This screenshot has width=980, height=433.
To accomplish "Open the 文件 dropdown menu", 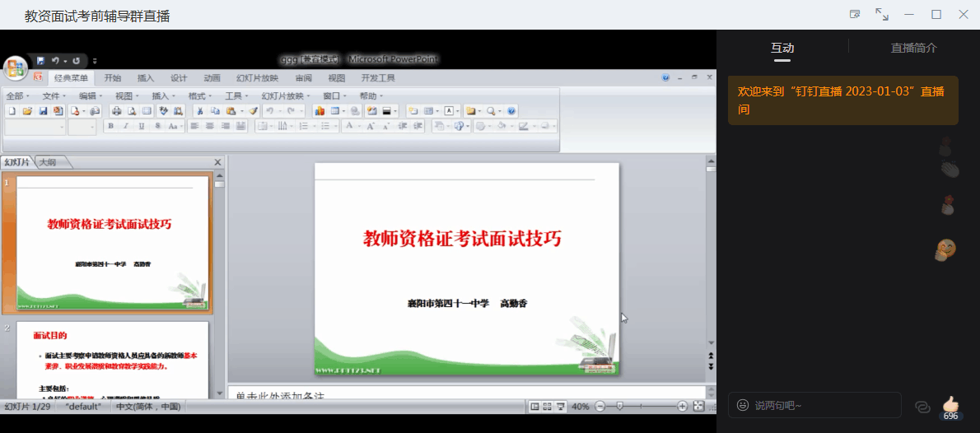I will click(54, 96).
